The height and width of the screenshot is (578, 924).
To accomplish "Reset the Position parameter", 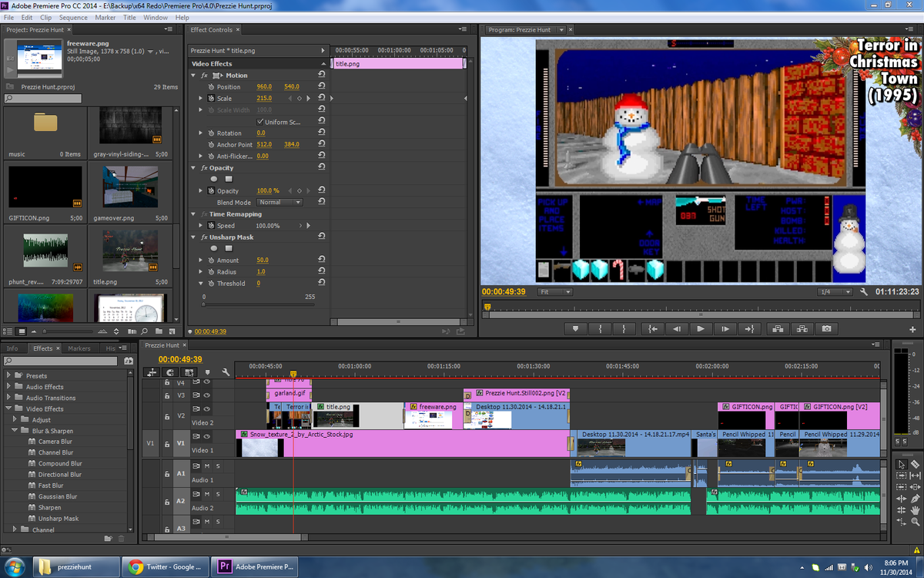I will point(321,86).
